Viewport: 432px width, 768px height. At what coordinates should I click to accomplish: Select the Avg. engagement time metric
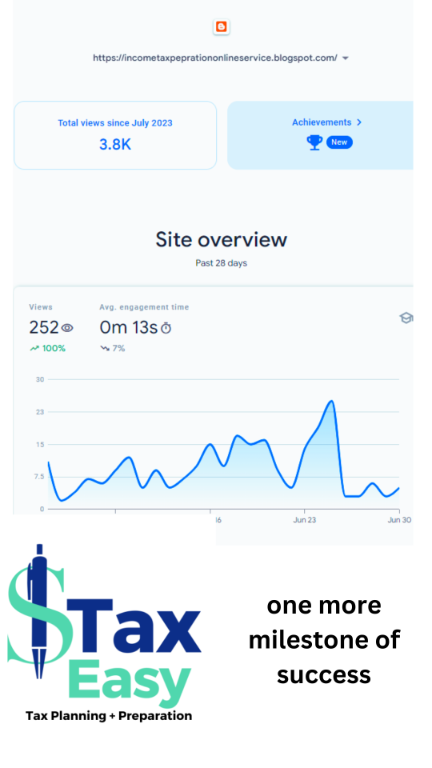pos(144,327)
